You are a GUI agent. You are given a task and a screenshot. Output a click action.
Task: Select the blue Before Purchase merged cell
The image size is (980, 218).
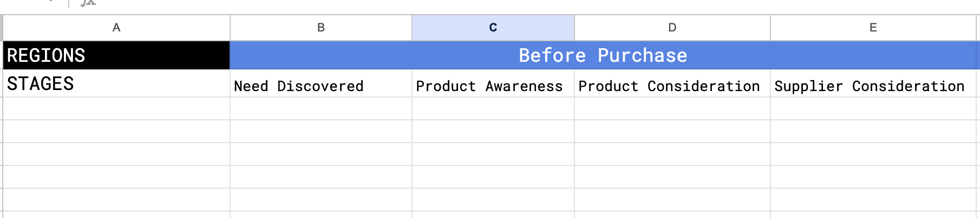pyautogui.click(x=603, y=55)
